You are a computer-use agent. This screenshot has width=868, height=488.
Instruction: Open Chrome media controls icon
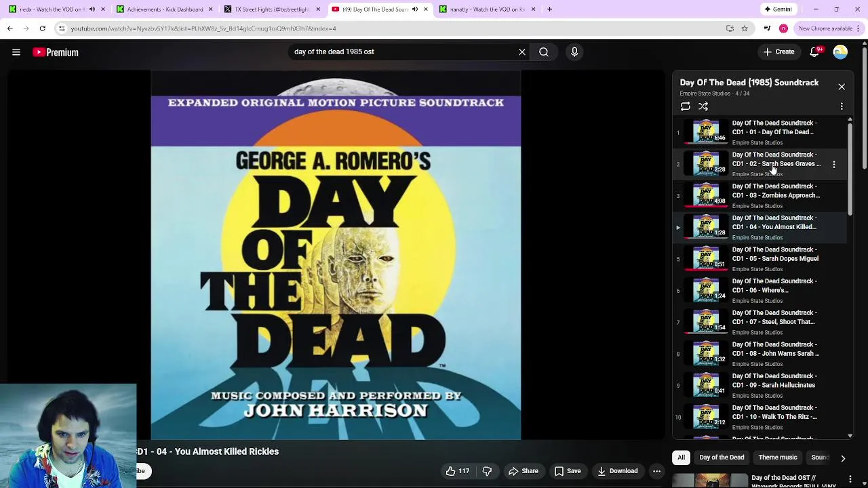pyautogui.click(x=767, y=28)
